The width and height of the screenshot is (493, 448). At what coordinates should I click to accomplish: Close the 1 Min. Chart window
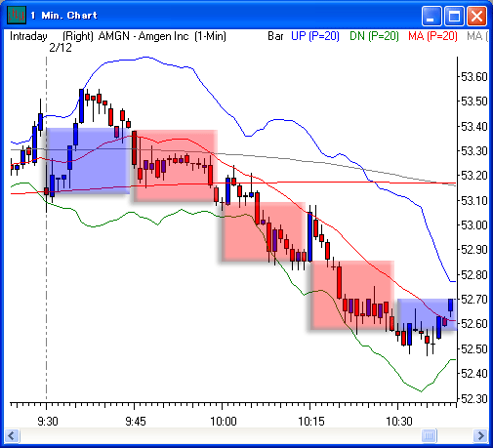[476, 16]
